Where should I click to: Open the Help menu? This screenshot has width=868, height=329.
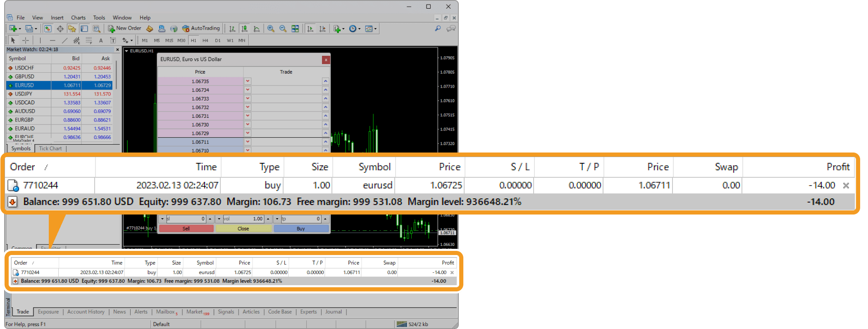[x=145, y=18]
